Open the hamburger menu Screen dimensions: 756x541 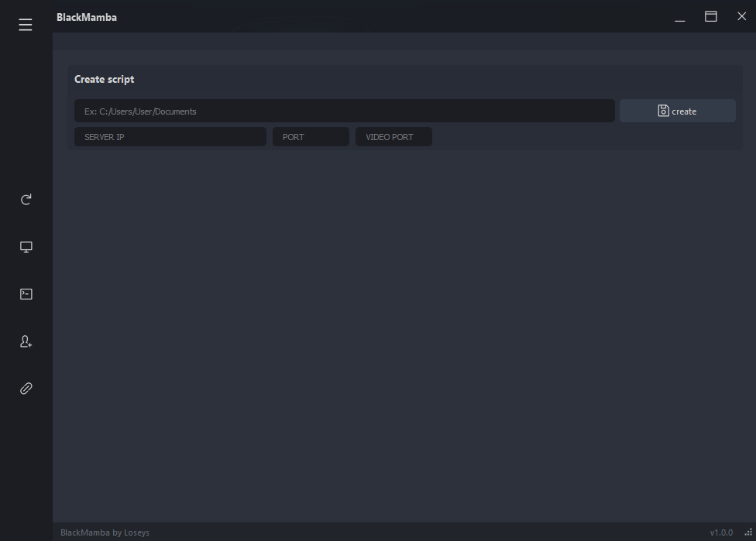pyautogui.click(x=26, y=25)
